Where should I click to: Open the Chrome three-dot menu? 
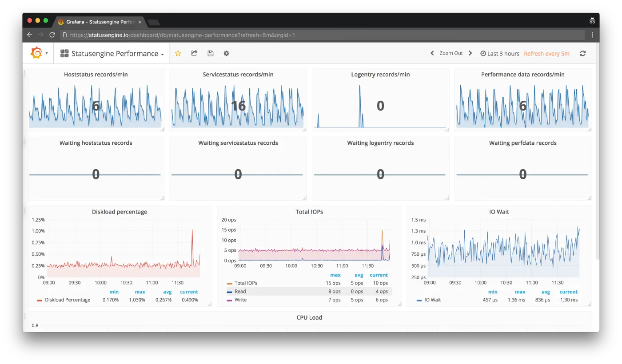[x=592, y=35]
